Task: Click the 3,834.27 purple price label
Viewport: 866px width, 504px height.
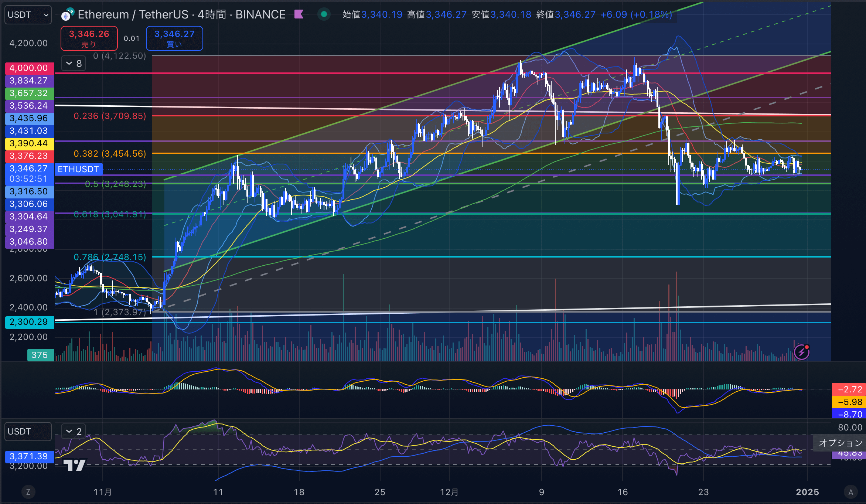Action: click(29, 81)
